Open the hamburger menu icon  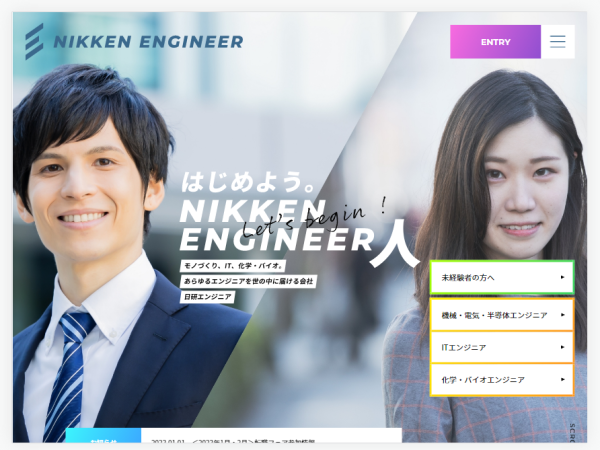coord(558,42)
